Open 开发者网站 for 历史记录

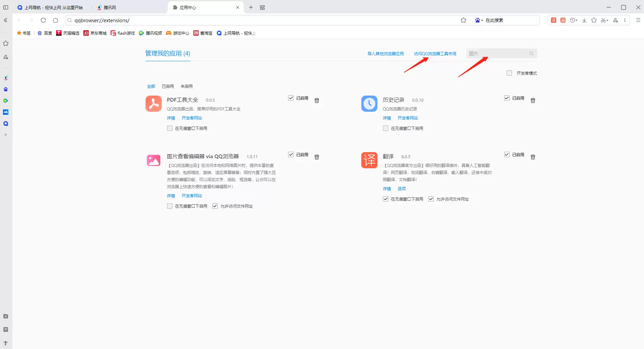point(408,118)
